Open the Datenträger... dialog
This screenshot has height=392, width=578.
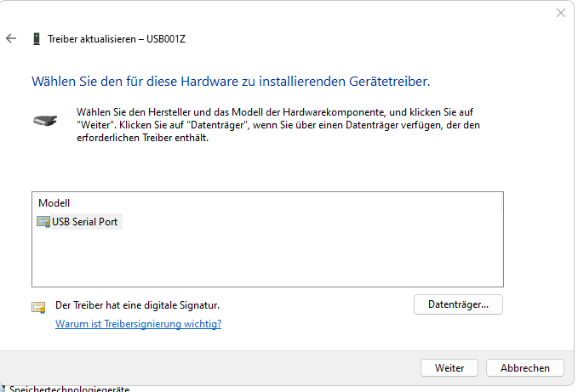458,304
